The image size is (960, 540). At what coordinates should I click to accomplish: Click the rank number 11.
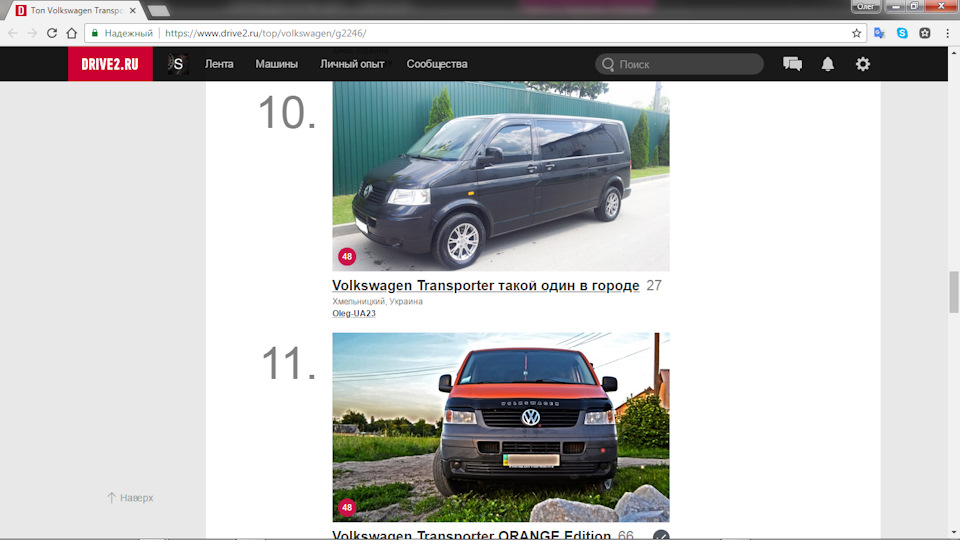(x=289, y=364)
